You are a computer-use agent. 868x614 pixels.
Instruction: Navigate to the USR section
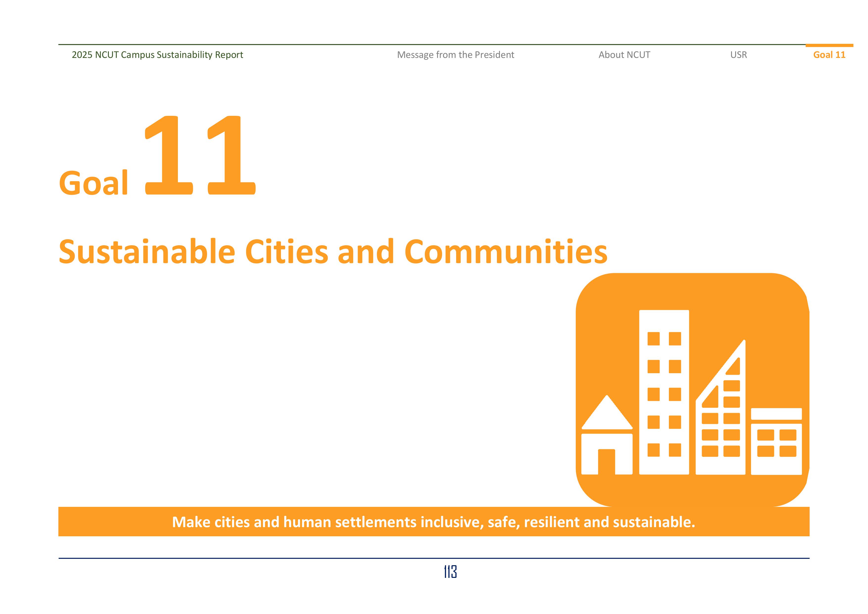[738, 54]
